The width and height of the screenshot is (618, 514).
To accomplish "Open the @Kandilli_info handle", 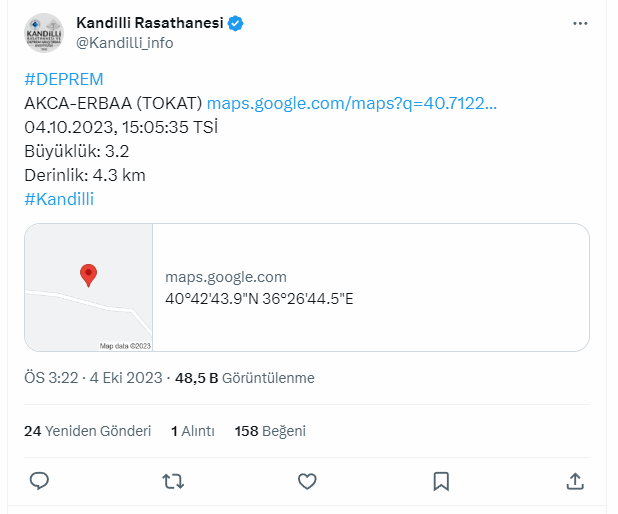I will pos(125,43).
